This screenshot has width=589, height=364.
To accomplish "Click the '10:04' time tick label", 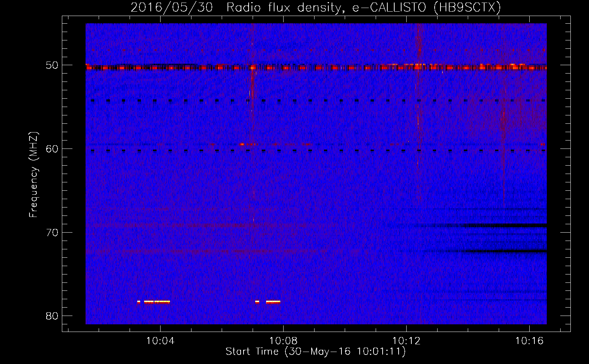I will pos(160,341).
